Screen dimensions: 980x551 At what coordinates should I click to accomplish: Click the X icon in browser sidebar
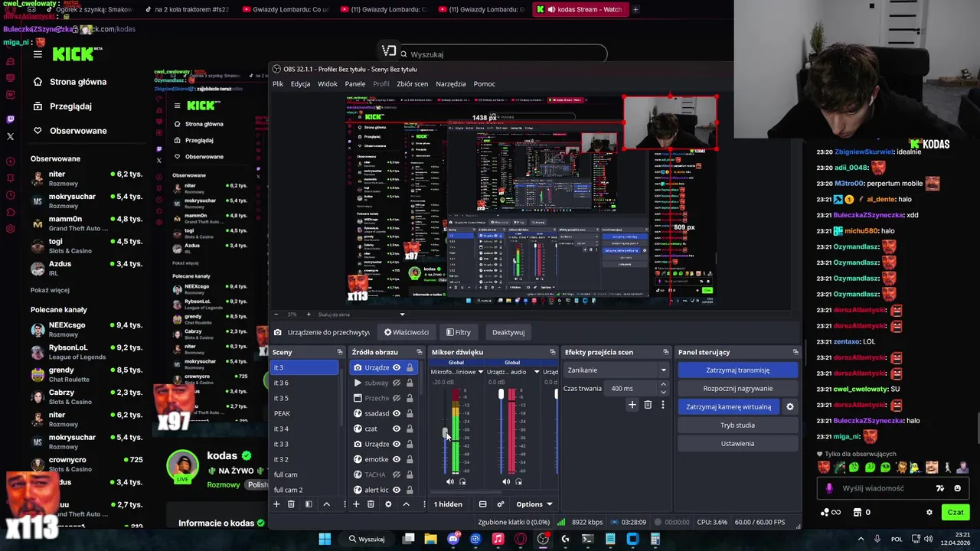pos(10,137)
